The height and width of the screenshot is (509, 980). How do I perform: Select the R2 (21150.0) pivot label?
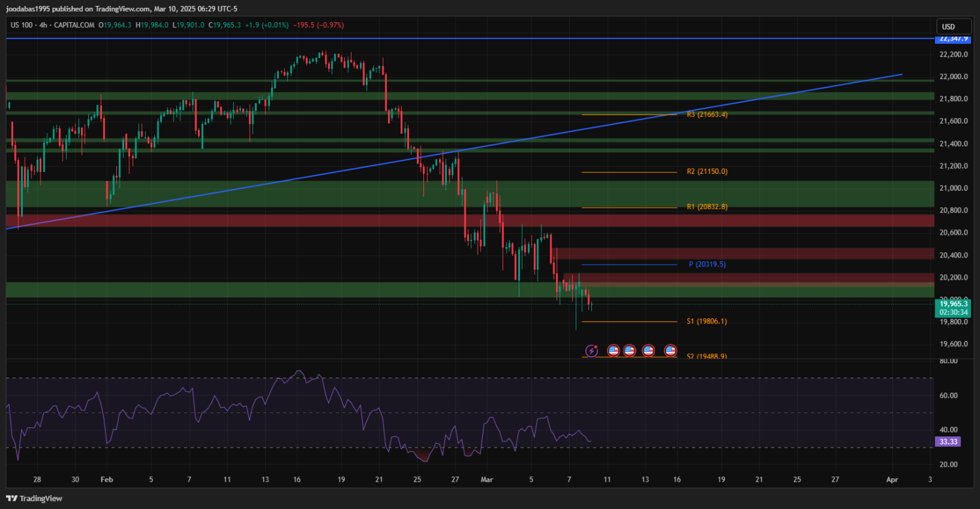coord(707,172)
